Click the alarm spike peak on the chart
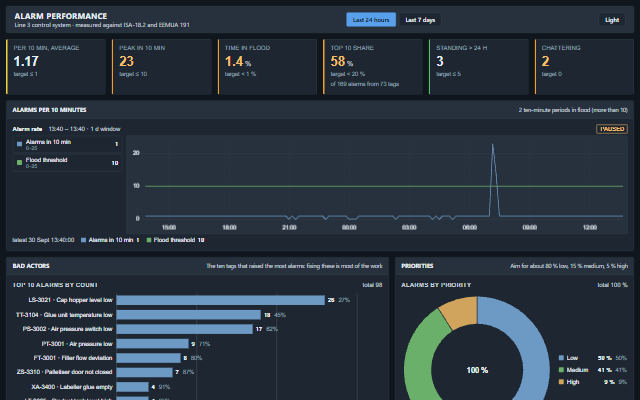 click(493, 144)
